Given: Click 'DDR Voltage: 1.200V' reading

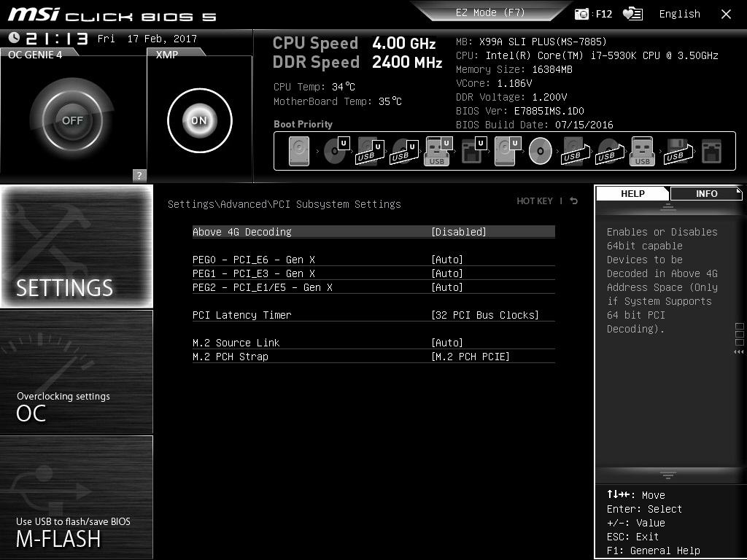Looking at the screenshot, I should pos(511,97).
